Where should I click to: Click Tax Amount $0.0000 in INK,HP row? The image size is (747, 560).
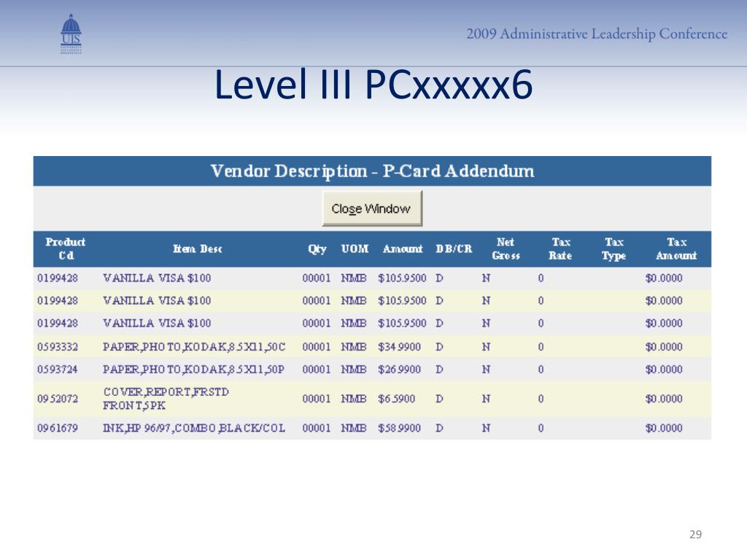coord(664,427)
